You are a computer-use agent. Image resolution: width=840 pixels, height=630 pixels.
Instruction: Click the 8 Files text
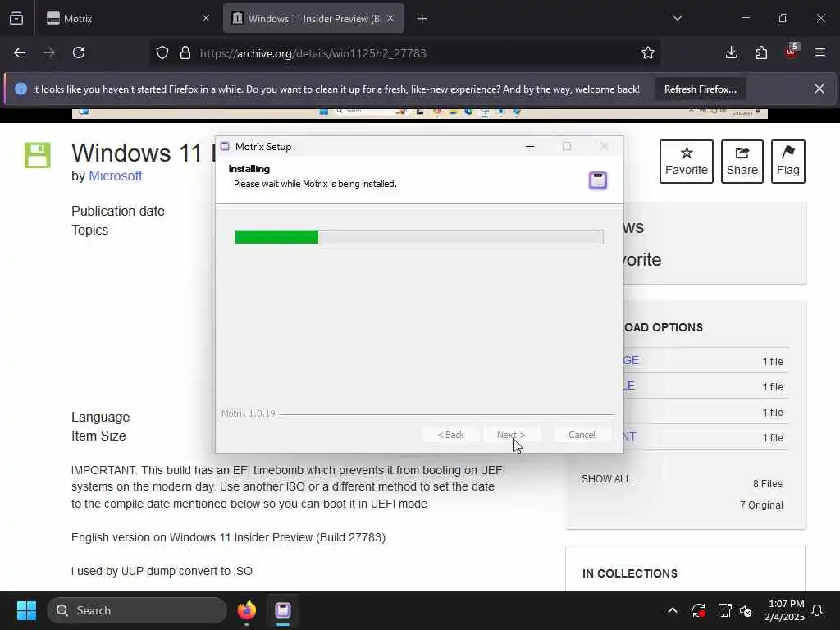point(768,484)
